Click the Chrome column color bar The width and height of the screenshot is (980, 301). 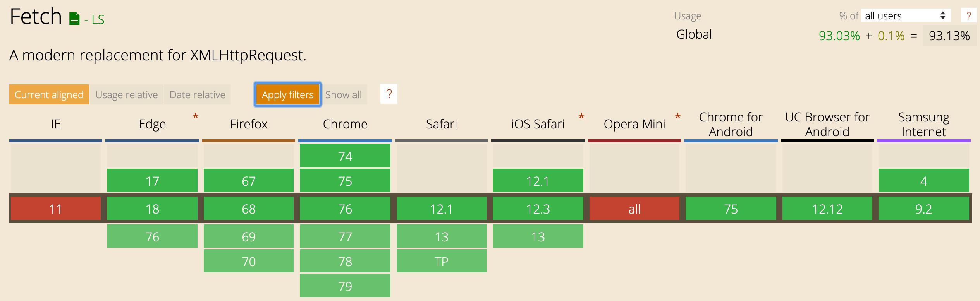pos(345,141)
